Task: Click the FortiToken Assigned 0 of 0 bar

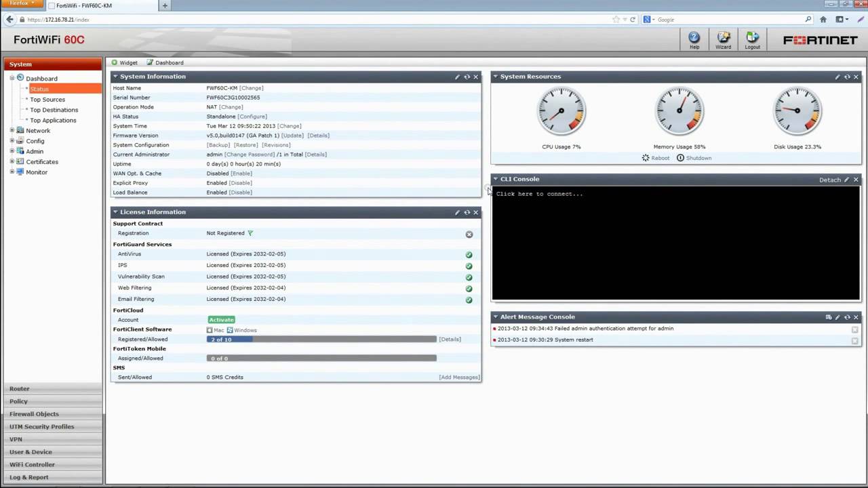Action: tap(321, 358)
